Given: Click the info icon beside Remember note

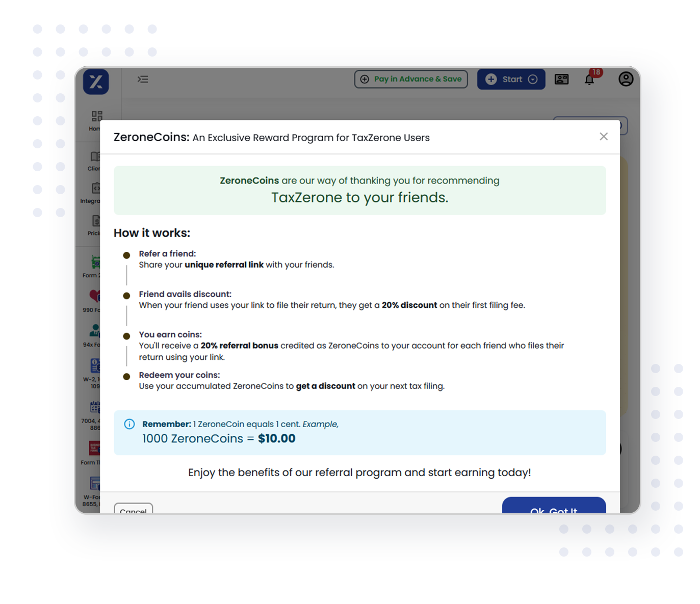Looking at the screenshot, I should click(129, 424).
